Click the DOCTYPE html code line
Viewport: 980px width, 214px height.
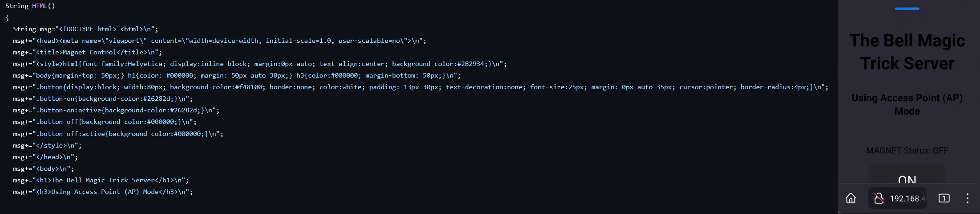click(x=85, y=29)
